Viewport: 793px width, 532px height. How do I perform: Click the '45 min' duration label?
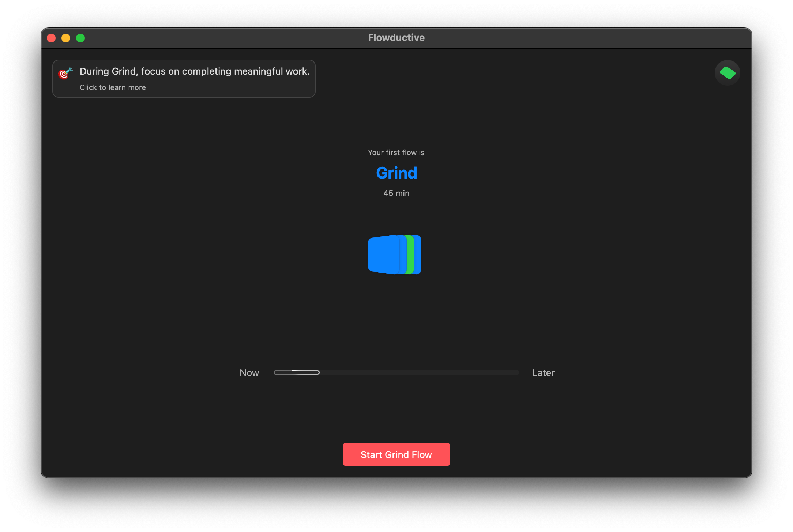click(x=396, y=193)
